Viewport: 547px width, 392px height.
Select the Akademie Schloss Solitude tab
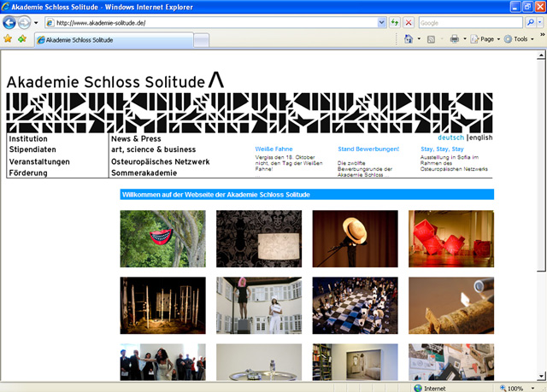[x=115, y=40]
